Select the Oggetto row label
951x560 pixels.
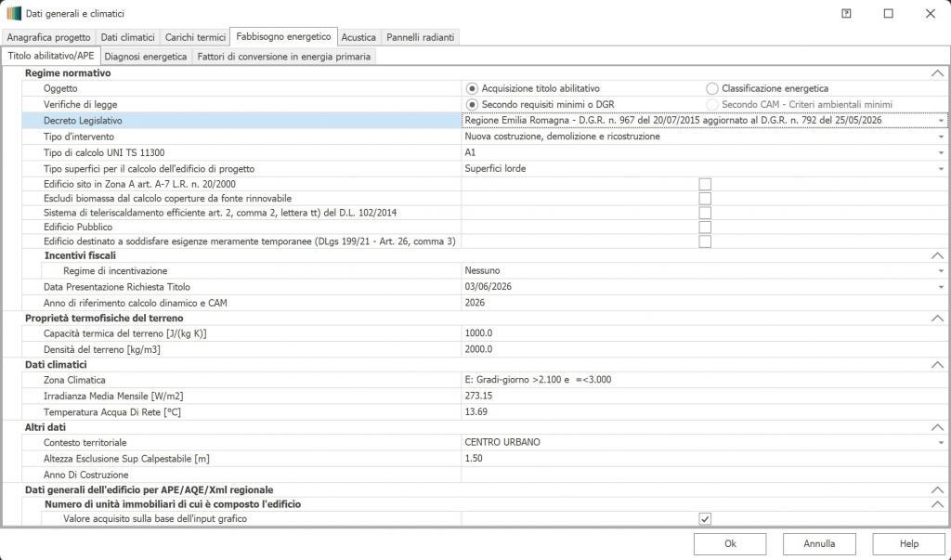click(x=60, y=88)
